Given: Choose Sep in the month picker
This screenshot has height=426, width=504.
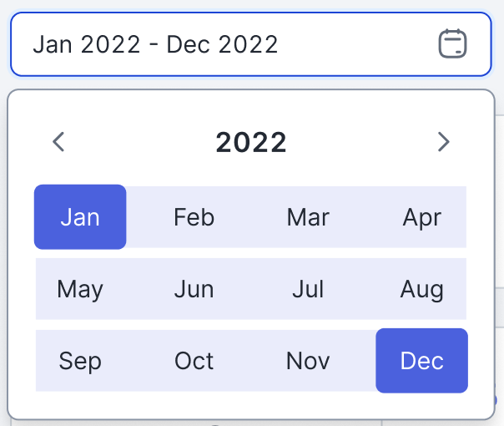Looking at the screenshot, I should tap(80, 361).
